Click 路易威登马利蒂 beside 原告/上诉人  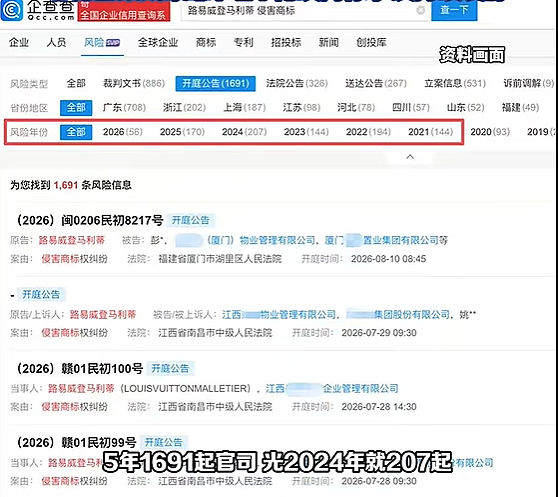coord(103,314)
